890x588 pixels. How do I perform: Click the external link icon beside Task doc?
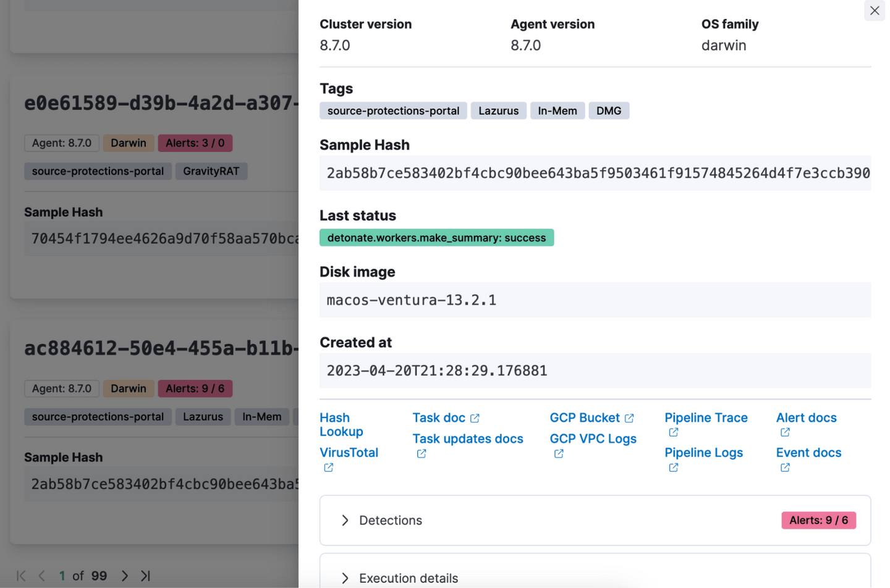(475, 418)
